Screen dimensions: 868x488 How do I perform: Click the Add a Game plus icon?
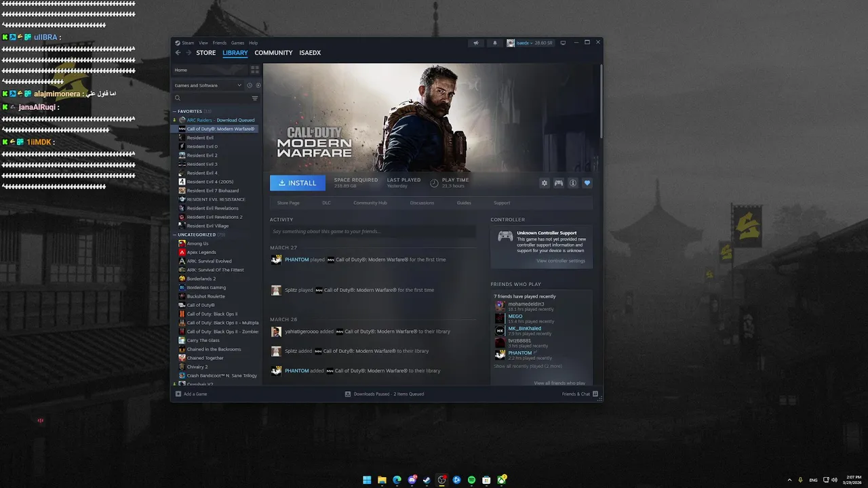[178, 394]
